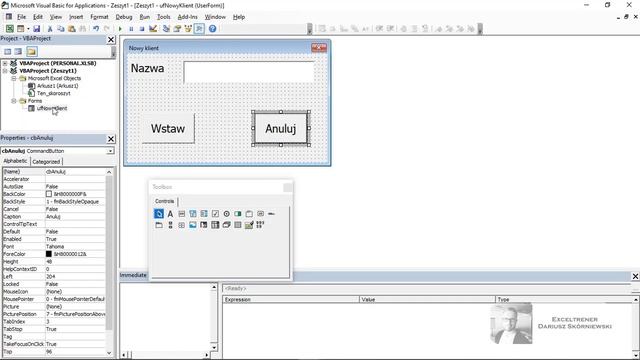Open the cbAnuluj object dropdown in Properties
This screenshot has width=640, height=360.
(111, 151)
